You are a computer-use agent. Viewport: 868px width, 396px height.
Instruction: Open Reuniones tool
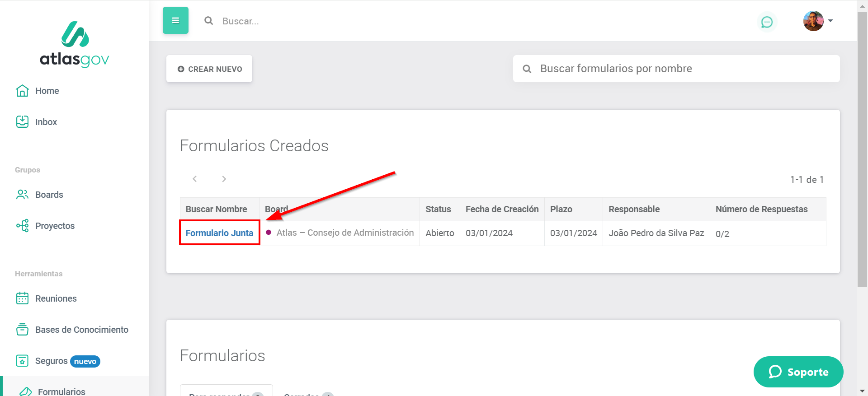(56, 298)
